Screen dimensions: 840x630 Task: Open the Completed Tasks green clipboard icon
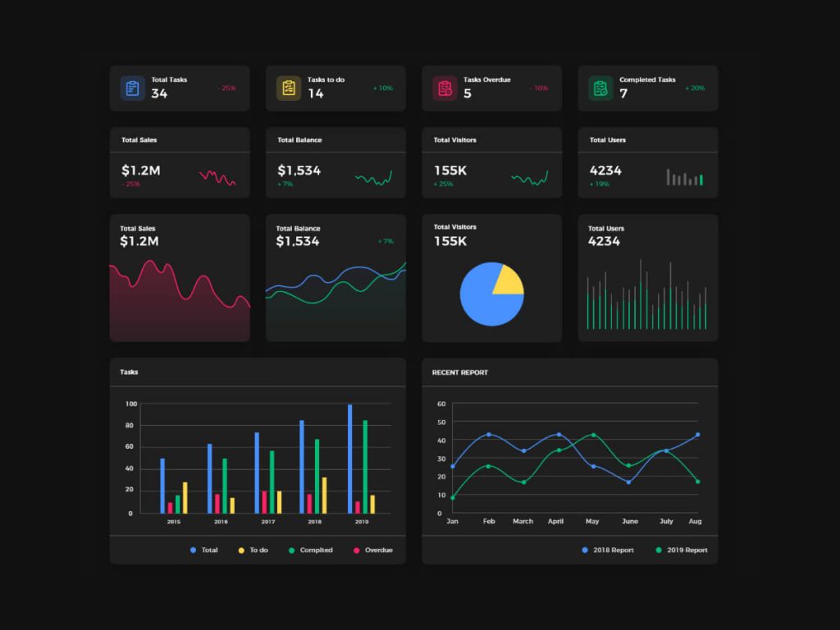coord(600,87)
